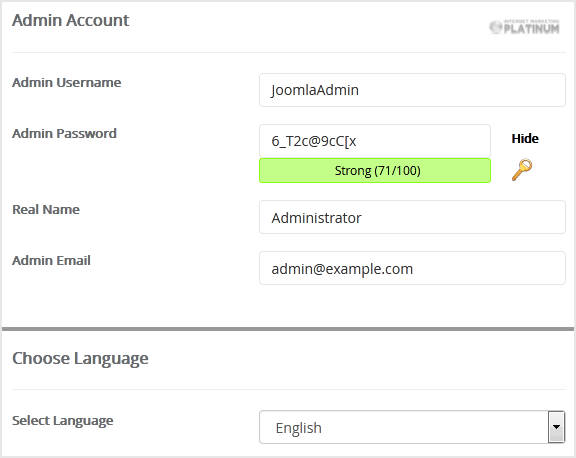Viewport: 576px width, 458px height.
Task: Click into the Admin Password field
Action: click(375, 141)
